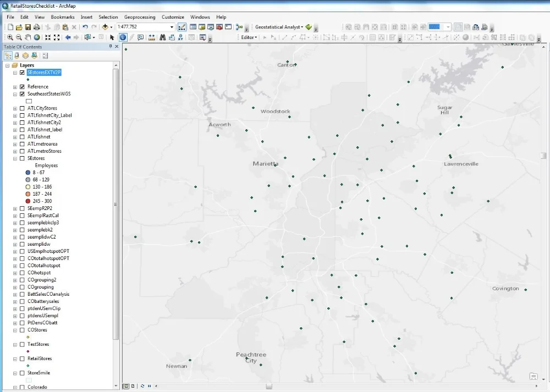Pick the Select Elements arrow tool
Screen dimensions: 550x392
(x=112, y=37)
